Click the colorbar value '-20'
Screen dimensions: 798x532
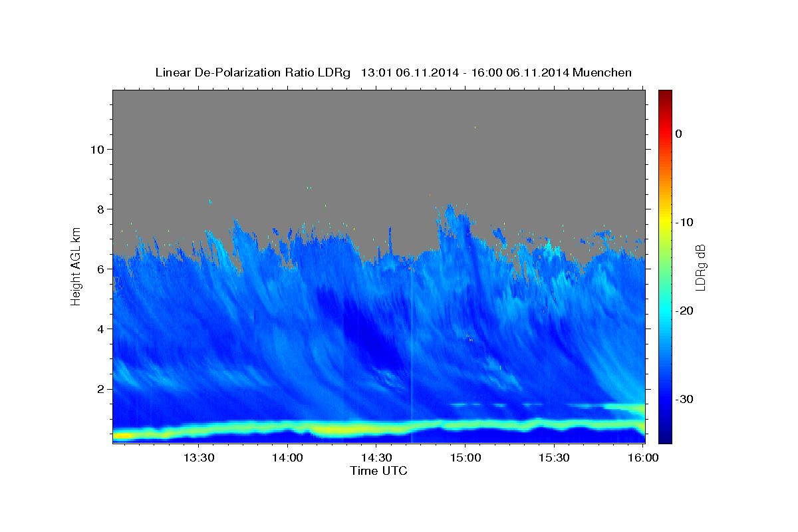click(x=684, y=311)
